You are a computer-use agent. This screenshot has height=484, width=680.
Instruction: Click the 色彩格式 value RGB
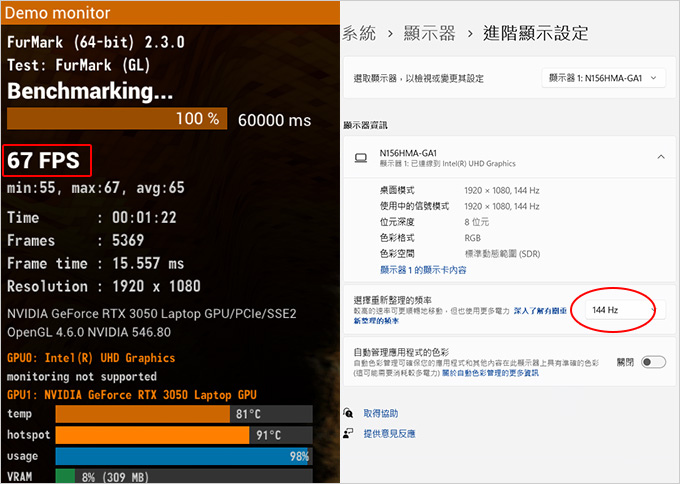tap(472, 238)
